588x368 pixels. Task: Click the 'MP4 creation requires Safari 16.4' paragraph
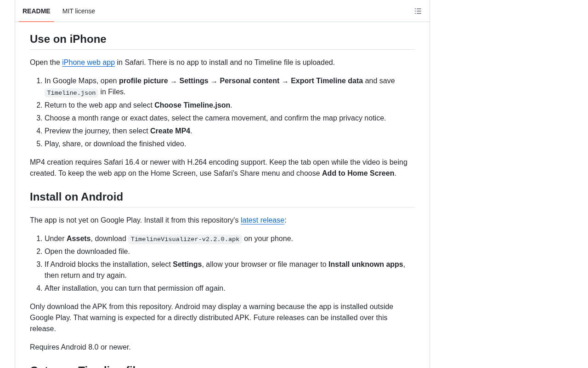222,167
